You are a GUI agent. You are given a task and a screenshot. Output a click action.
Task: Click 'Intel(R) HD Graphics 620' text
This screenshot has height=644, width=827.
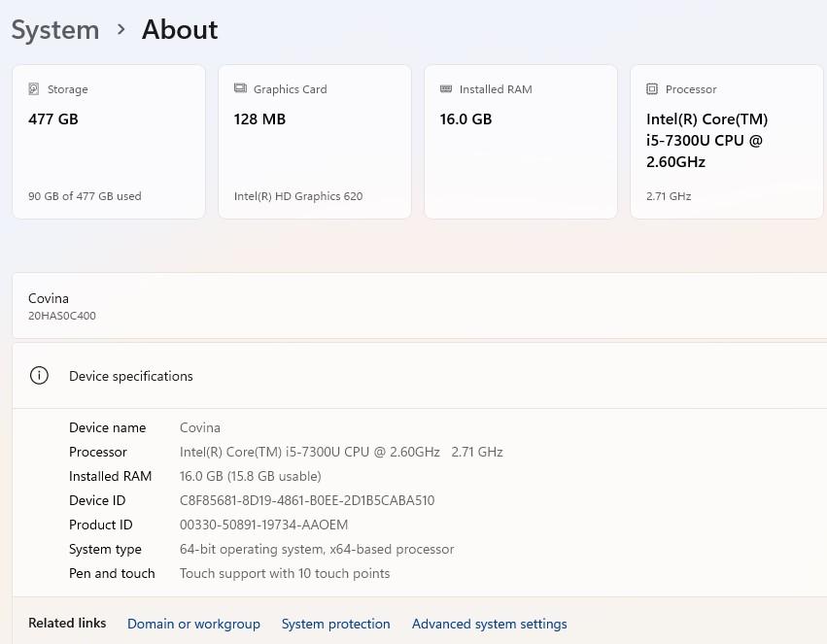tap(298, 196)
